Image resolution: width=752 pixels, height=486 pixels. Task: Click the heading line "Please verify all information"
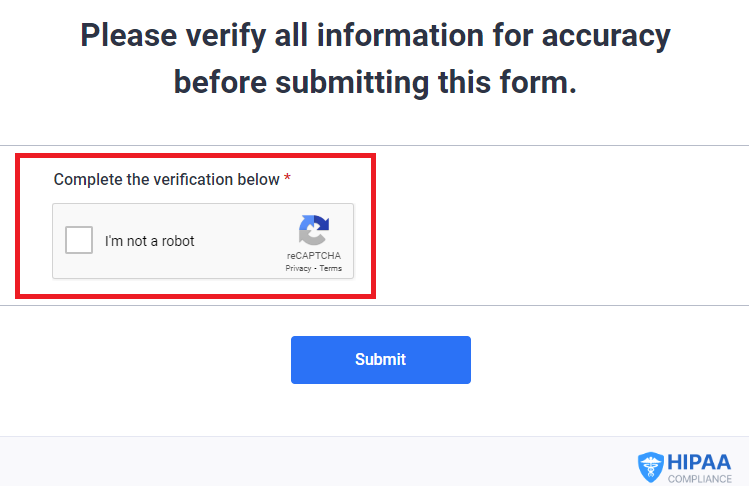coord(282,36)
